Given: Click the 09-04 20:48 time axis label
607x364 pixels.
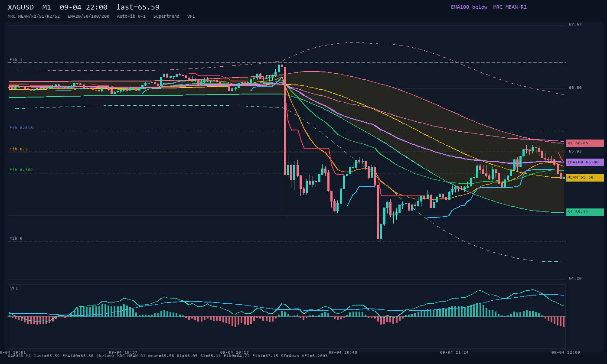Looking at the screenshot, I should point(343,352).
